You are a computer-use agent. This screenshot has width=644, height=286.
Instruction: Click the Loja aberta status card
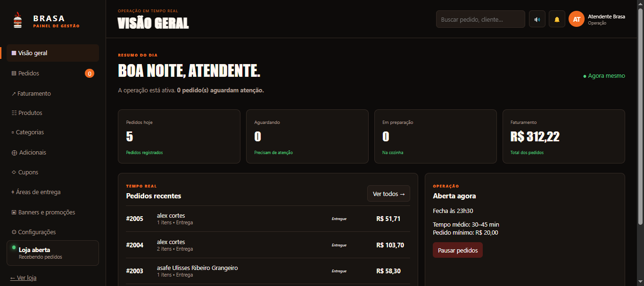[53, 253]
